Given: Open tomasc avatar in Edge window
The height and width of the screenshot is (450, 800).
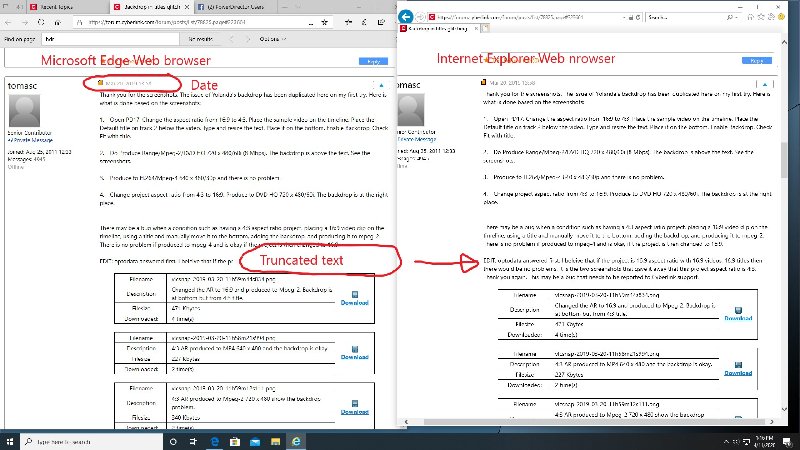Looking at the screenshot, I should coord(24,110).
